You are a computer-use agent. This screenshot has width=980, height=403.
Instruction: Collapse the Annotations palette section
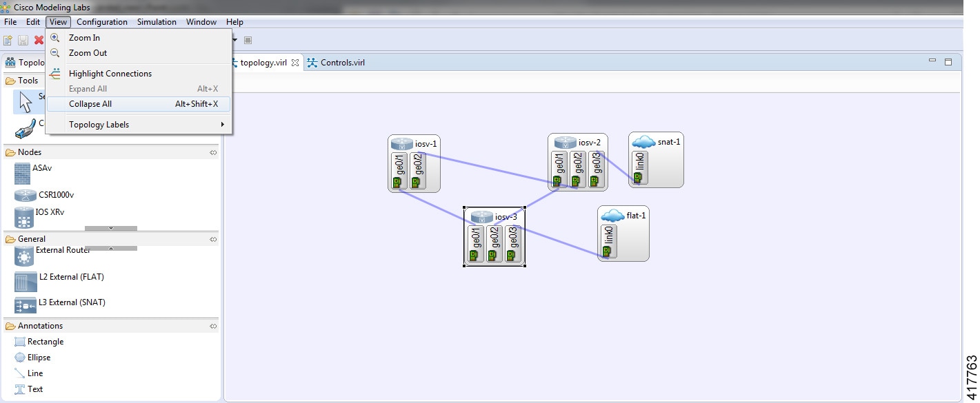pos(213,325)
